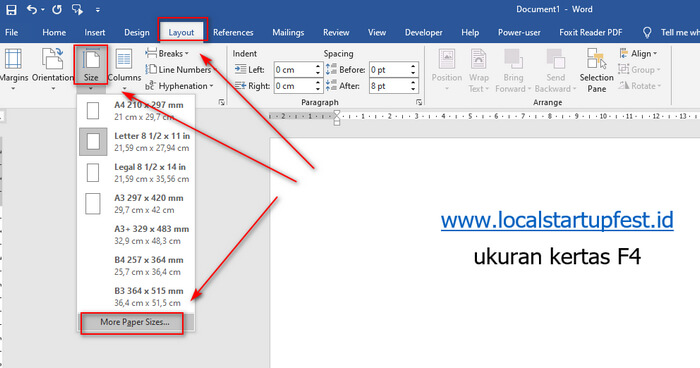700x368 pixels.
Task: Open the Orientation menu
Action: click(x=53, y=69)
